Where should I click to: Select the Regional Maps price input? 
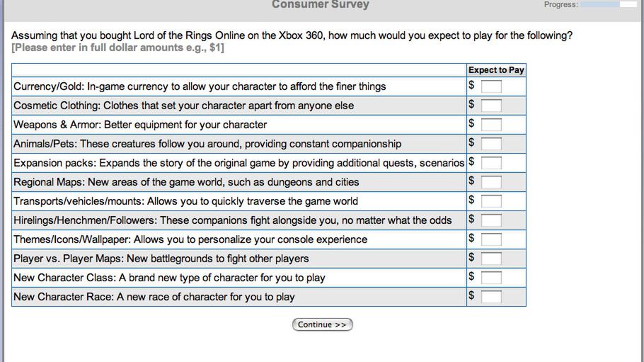click(x=491, y=182)
